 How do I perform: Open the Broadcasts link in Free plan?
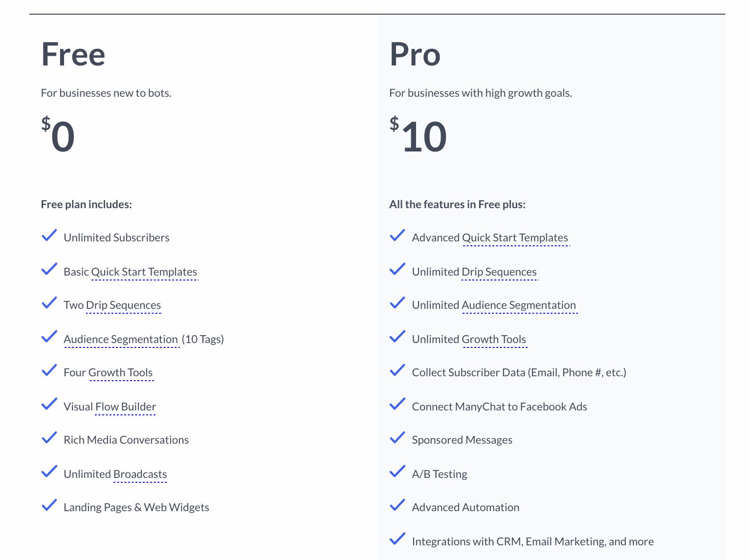[x=140, y=474]
